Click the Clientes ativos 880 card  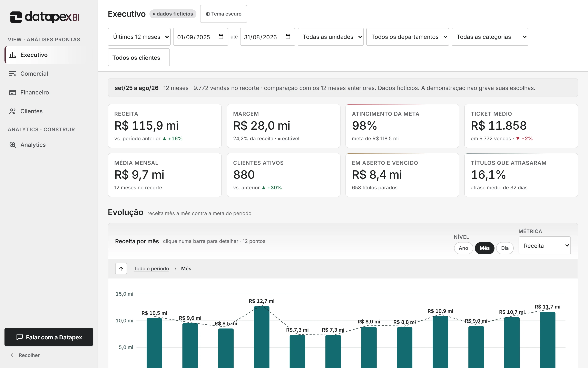[284, 175]
